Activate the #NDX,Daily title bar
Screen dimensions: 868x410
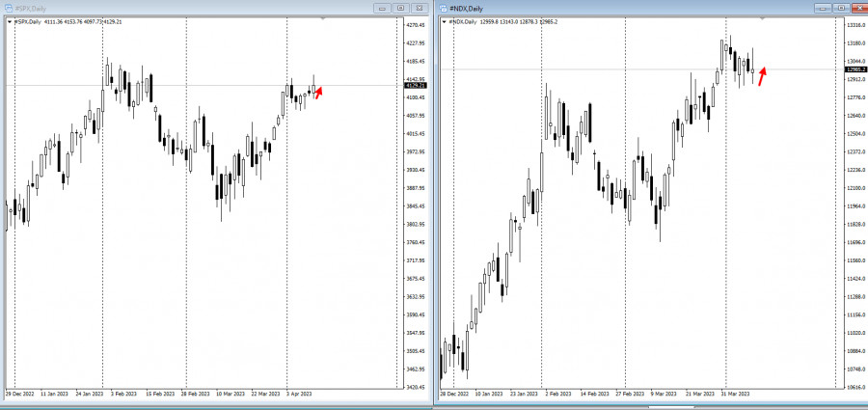coord(627,8)
